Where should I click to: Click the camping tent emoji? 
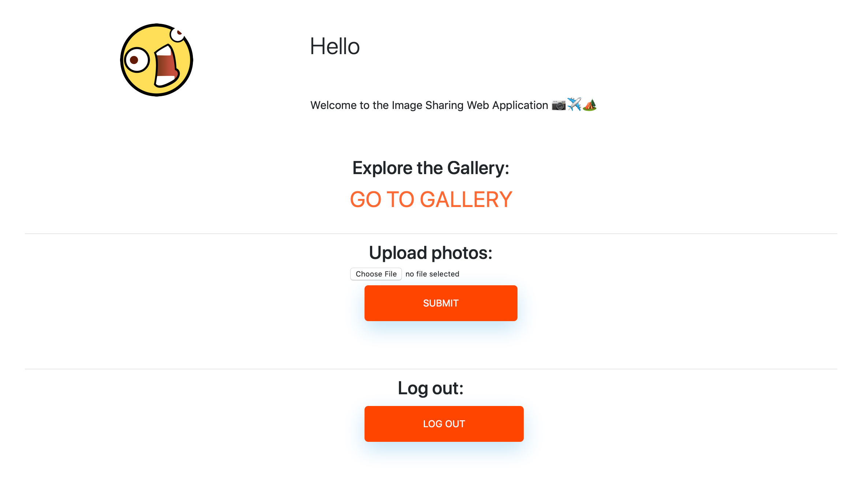coord(589,105)
